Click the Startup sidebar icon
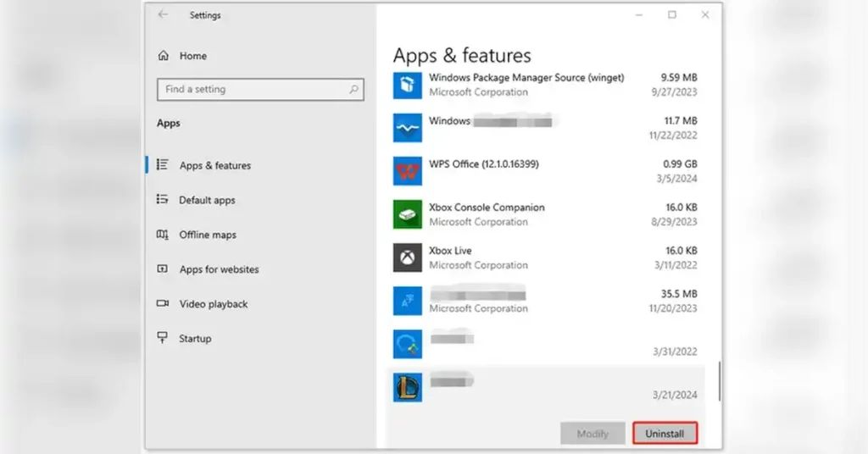This screenshot has width=868, height=454. 162,338
